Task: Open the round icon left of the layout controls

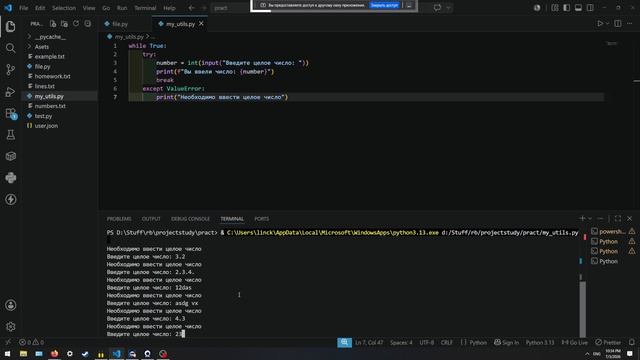Action: click(x=537, y=8)
